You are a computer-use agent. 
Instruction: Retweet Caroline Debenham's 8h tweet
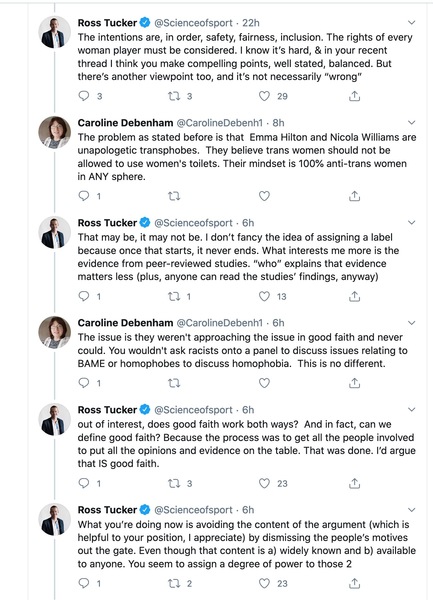174,196
